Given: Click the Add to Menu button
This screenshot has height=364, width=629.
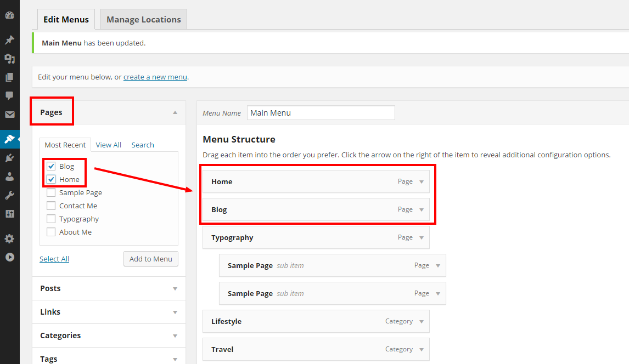Looking at the screenshot, I should [150, 259].
